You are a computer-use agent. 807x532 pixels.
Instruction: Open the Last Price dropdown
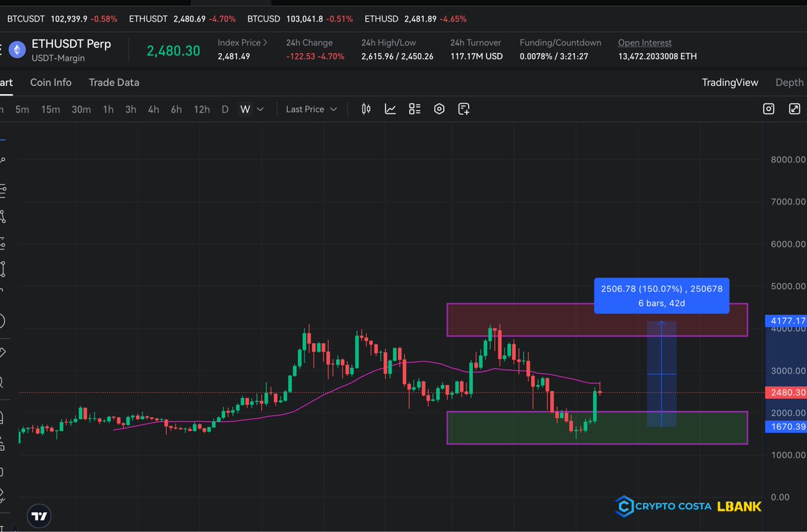(x=311, y=108)
